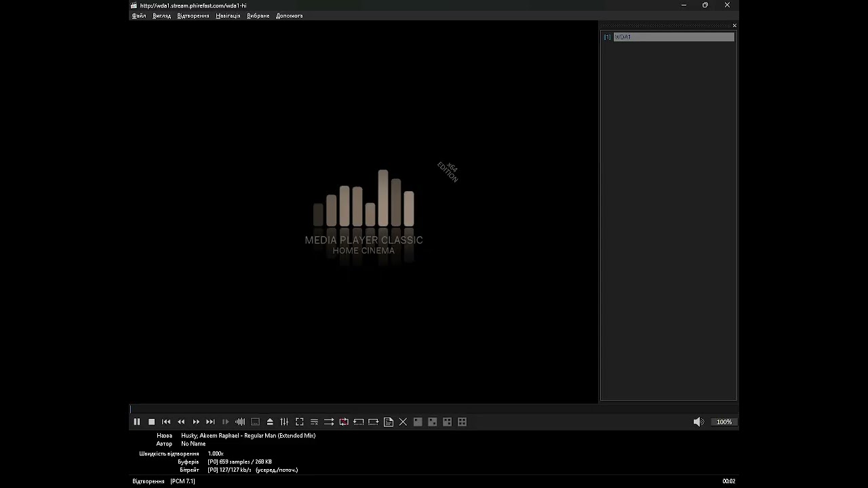This screenshot has height=488, width=868.
Task: Click the 100% volume slider
Action: (x=724, y=422)
